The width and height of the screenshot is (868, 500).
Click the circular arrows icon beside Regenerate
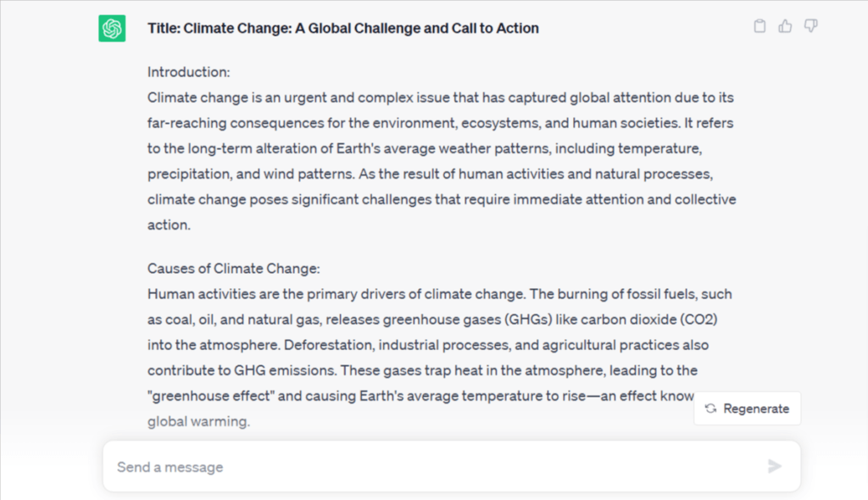click(710, 408)
